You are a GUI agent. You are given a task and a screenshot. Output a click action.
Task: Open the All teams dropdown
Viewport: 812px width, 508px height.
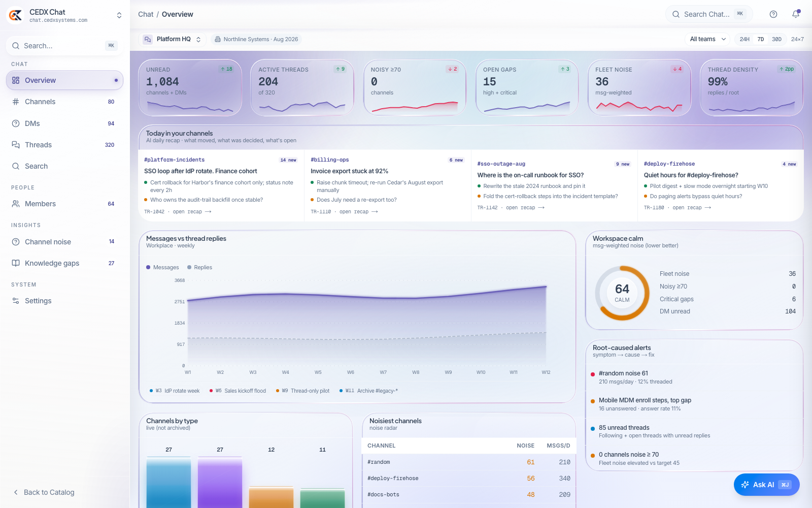708,39
